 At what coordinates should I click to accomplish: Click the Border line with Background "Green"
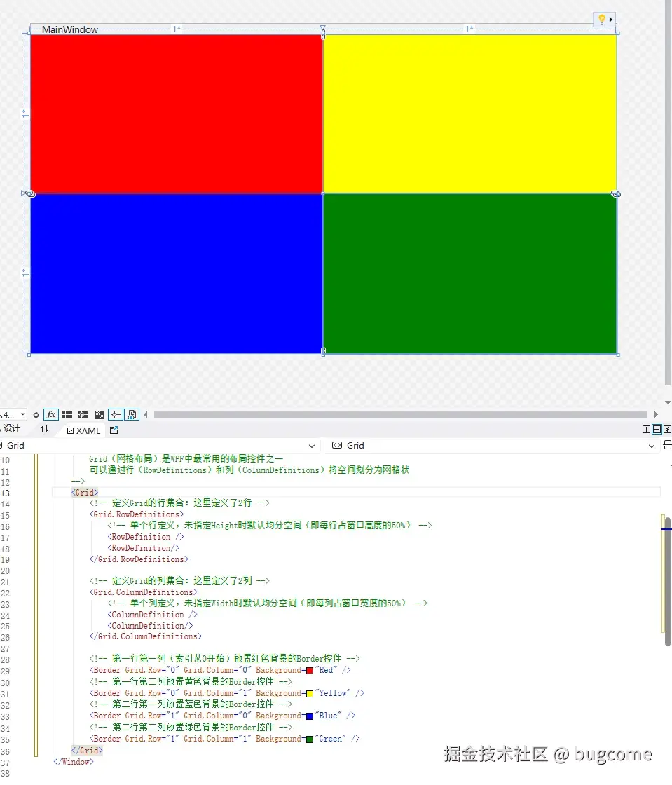point(225,739)
